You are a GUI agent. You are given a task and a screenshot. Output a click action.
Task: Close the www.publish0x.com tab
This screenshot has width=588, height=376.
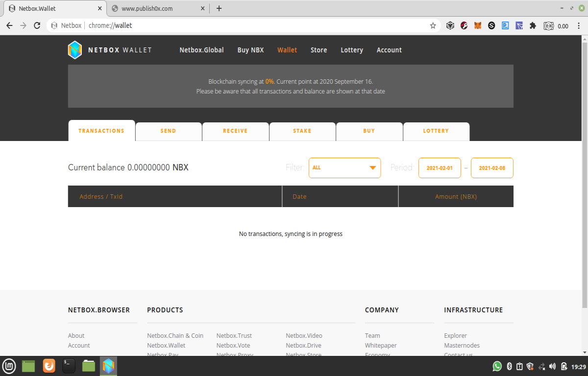click(x=202, y=8)
